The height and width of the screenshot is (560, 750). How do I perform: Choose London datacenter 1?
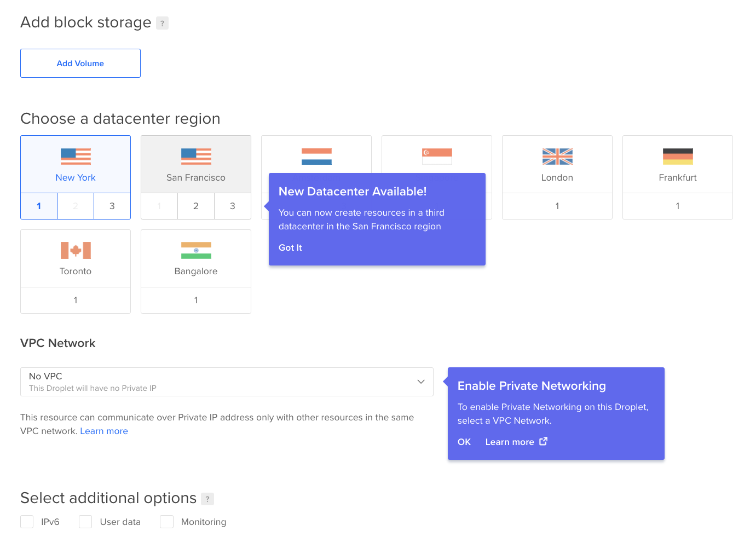tap(557, 206)
